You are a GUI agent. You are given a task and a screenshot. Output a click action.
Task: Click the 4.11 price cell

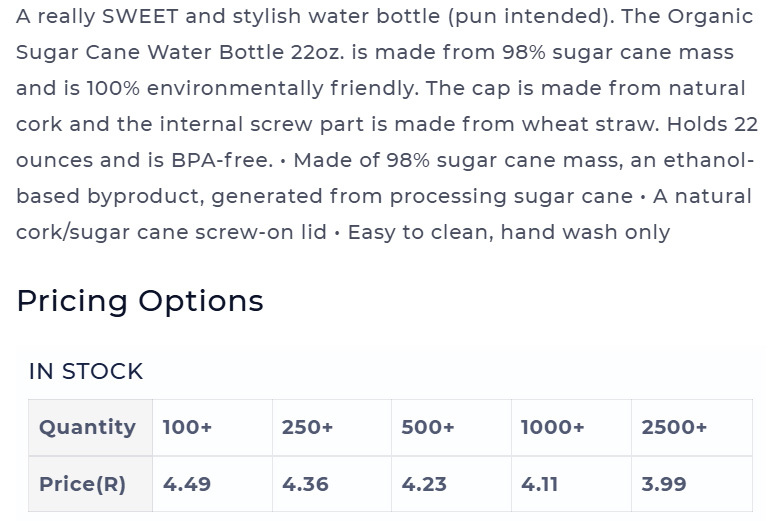(571, 484)
